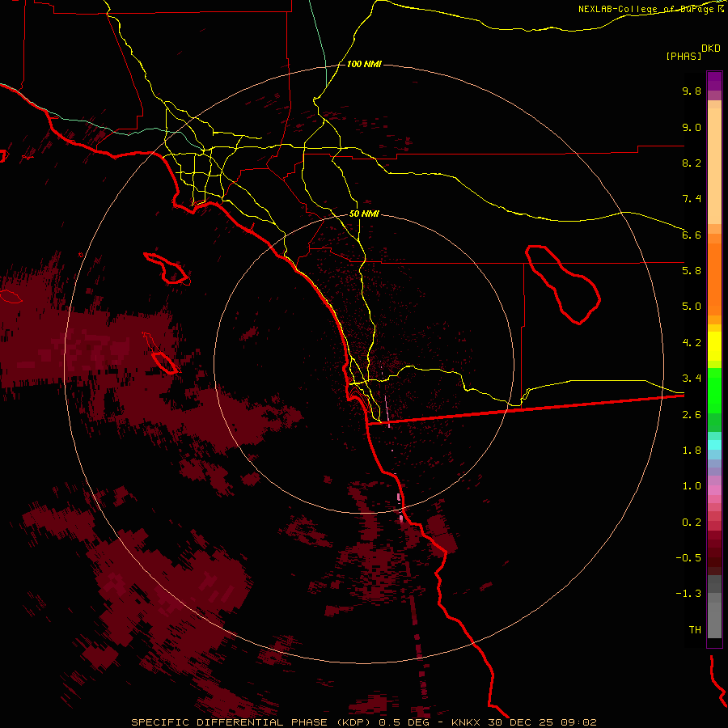Click the -1.3 value on the color scale
Screen dimensions: 728x728
click(x=688, y=594)
